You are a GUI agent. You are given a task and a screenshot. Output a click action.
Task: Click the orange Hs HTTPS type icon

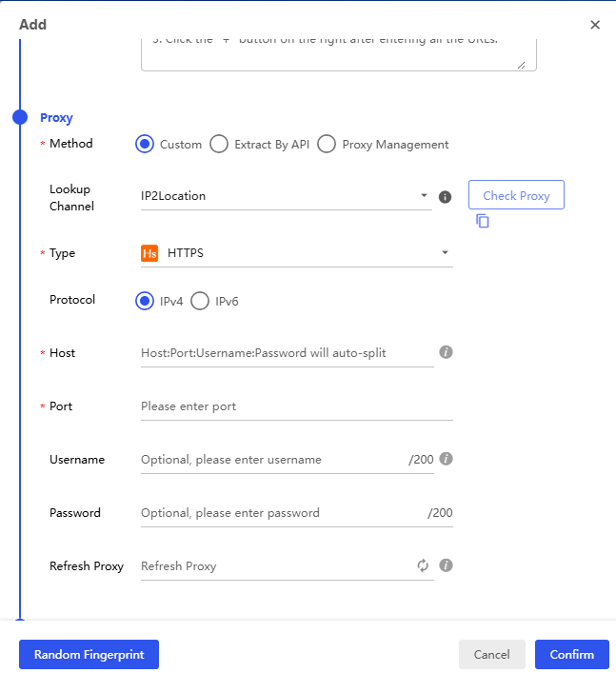pos(149,253)
